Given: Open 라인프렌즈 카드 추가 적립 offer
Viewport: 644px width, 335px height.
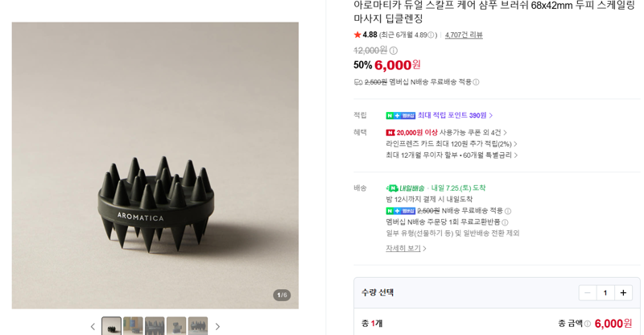Looking at the screenshot, I should tap(451, 144).
